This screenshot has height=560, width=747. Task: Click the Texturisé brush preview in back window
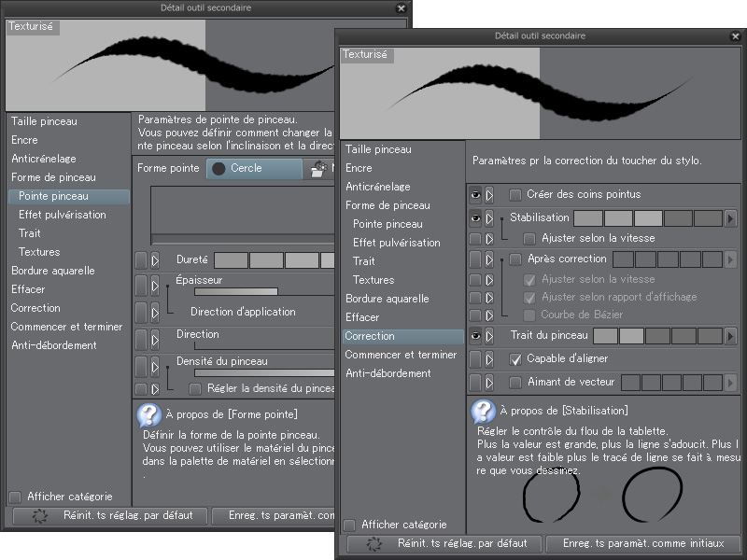(170, 65)
